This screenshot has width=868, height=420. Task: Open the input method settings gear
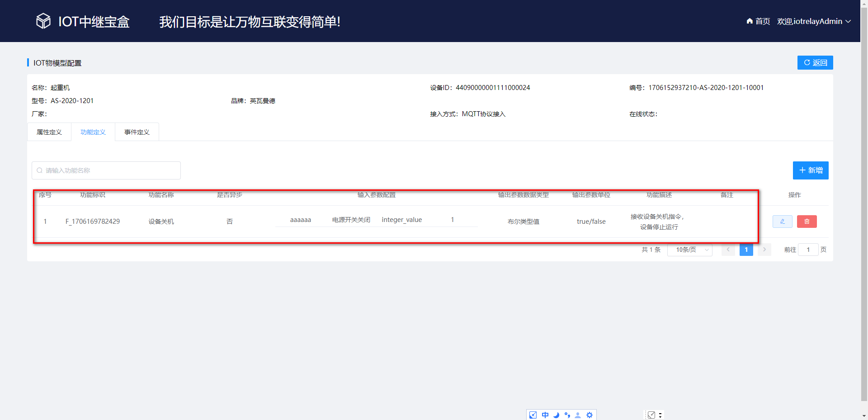[589, 415]
